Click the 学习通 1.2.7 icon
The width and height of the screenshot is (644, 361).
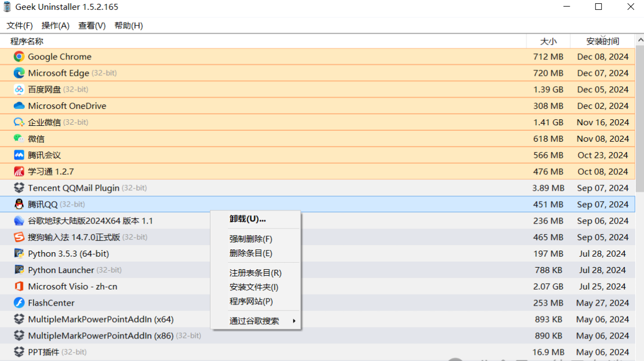tap(19, 171)
